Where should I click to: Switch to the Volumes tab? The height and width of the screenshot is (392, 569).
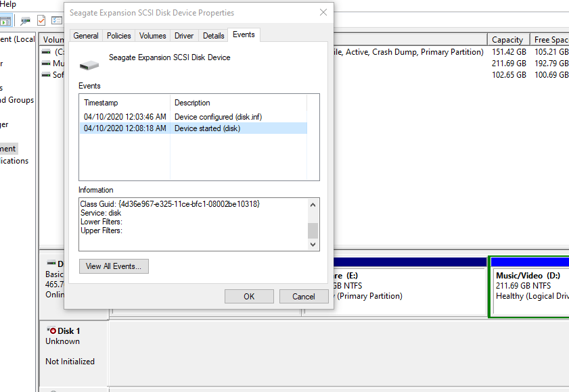(x=152, y=36)
